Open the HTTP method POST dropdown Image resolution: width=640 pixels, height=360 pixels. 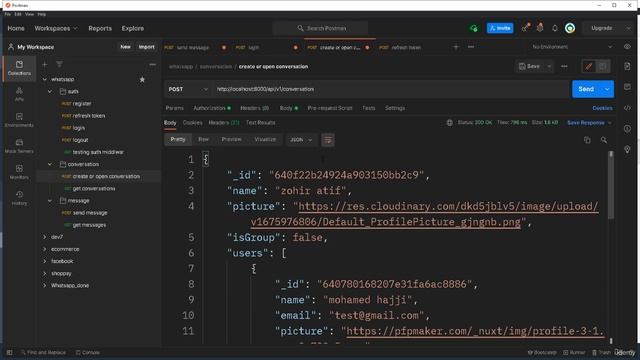188,89
